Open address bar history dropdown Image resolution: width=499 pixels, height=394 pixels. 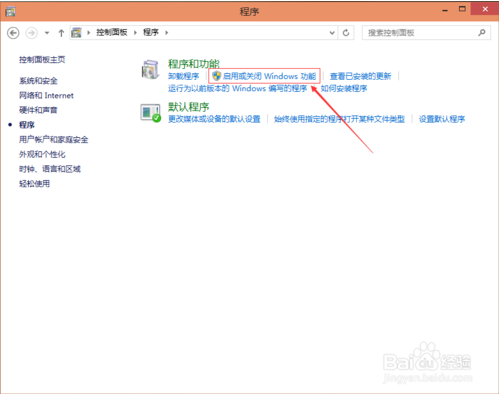(332, 33)
